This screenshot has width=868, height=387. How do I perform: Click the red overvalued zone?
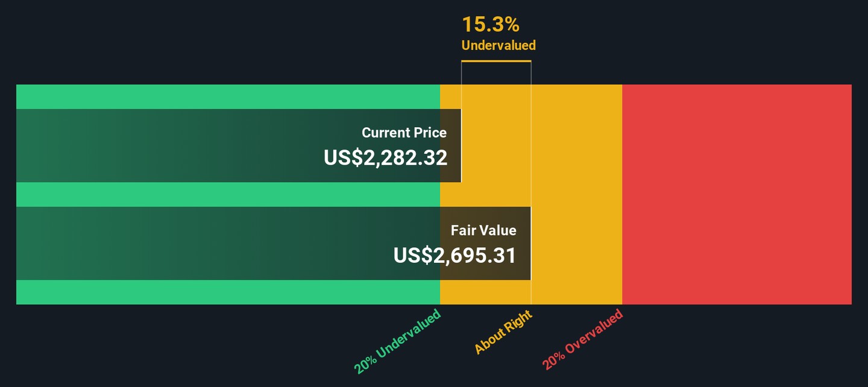click(737, 194)
